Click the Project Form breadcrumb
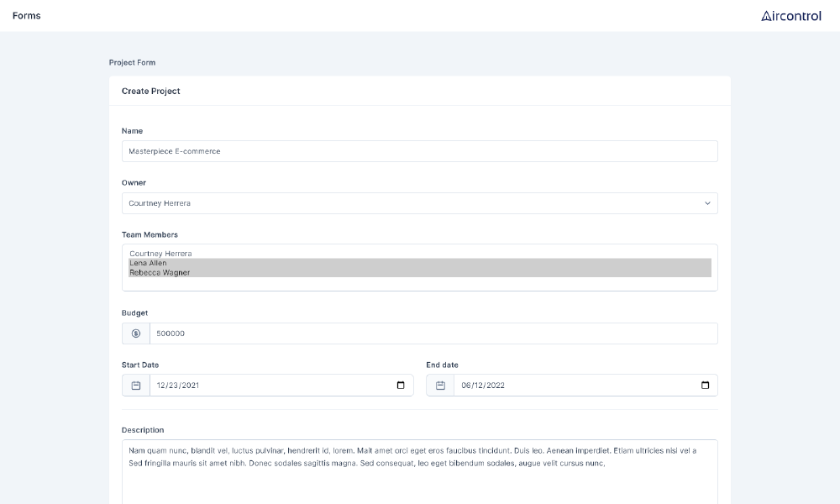 click(x=132, y=63)
